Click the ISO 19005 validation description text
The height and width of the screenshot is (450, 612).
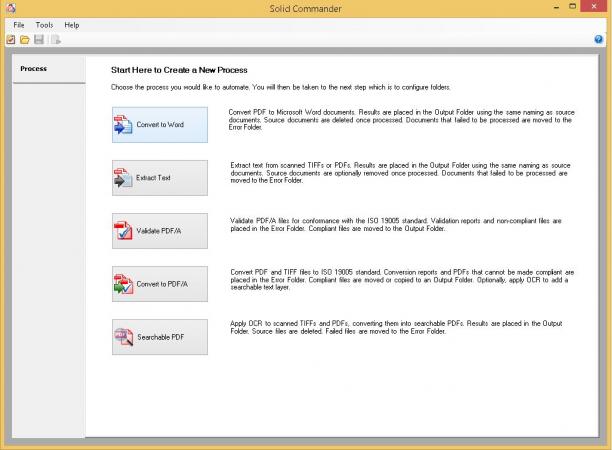point(396,225)
